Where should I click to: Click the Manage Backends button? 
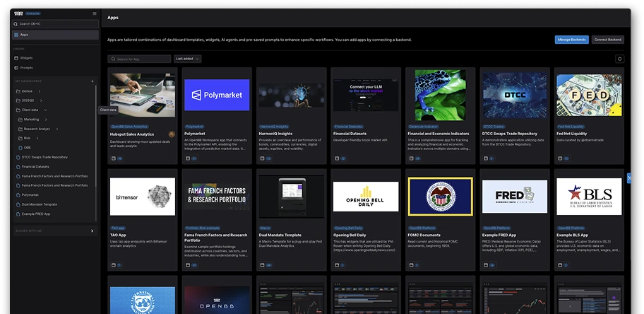(x=571, y=40)
